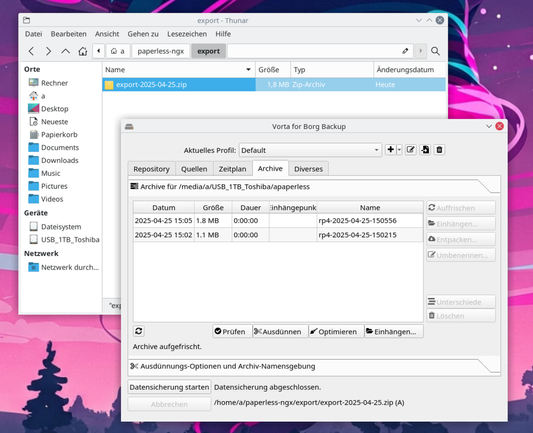Screen dimensions: 533x433
Task: Open the dropdown arrow next to the plus button
Action: [399, 150]
